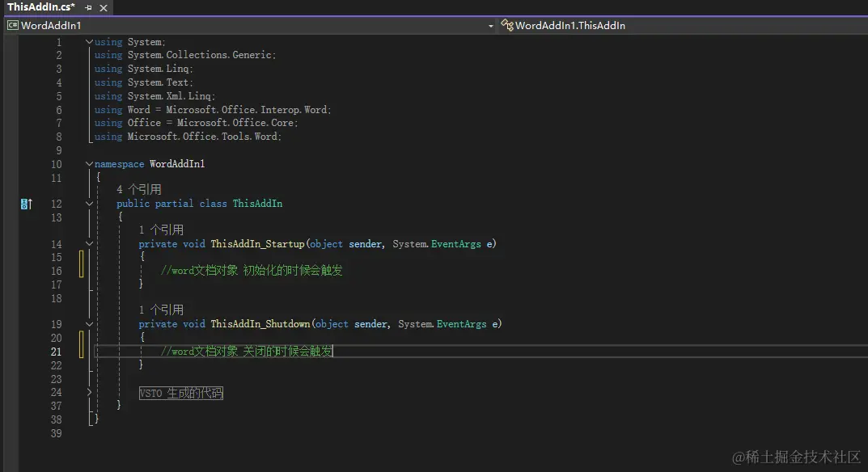Image resolution: width=868 pixels, height=472 pixels.
Task: Collapse the WordAddIn1 namespace block
Action: [x=89, y=164]
